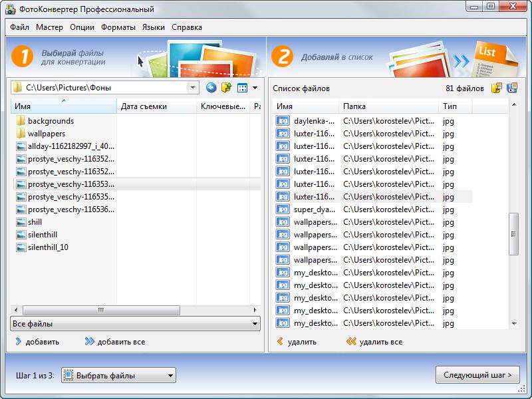Select file allday-1162182997_i_40...
532x399 pixels.
point(71,146)
